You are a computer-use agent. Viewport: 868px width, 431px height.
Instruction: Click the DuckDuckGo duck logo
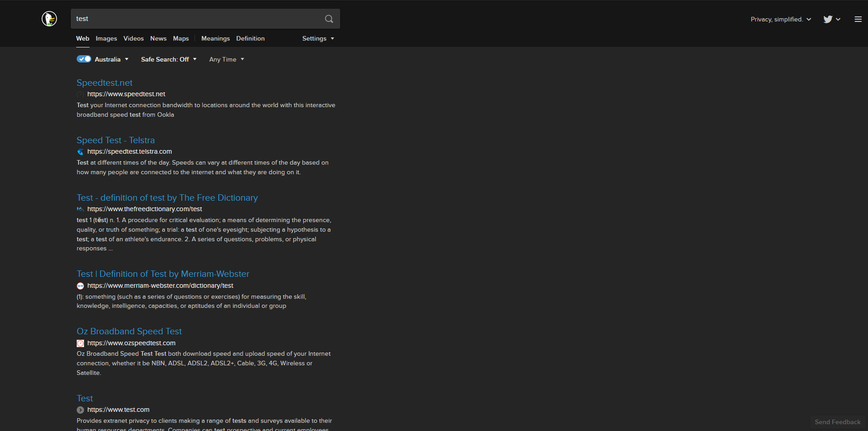pos(49,19)
